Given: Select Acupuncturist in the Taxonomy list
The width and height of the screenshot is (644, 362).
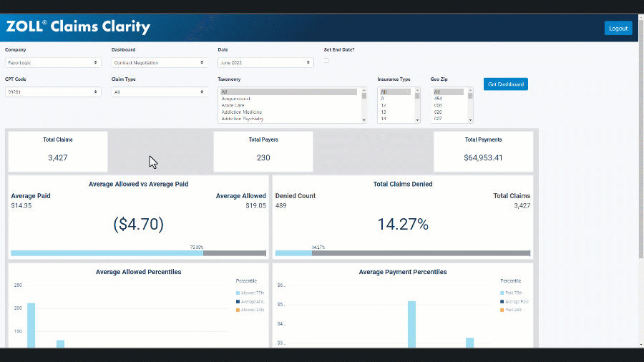Looking at the screenshot, I should (289, 99).
